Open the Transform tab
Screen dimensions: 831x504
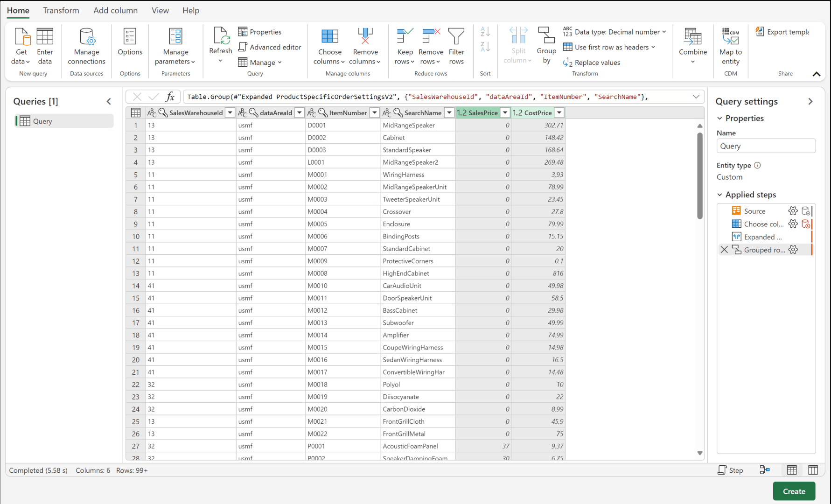[x=61, y=10]
